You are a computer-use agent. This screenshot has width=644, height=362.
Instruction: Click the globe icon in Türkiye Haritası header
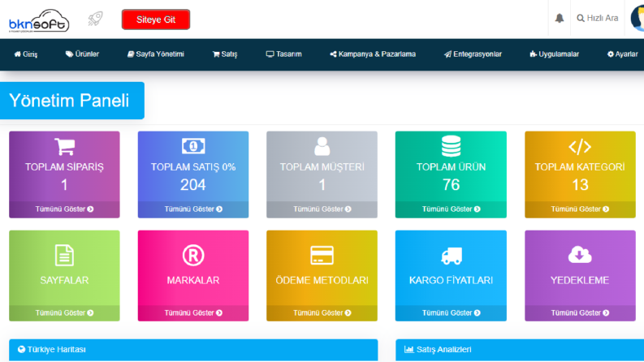click(x=21, y=349)
